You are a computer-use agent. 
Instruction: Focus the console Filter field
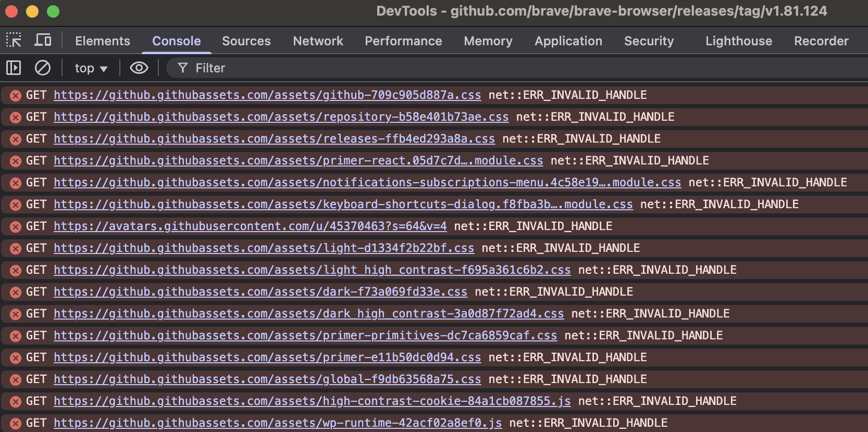coord(517,68)
